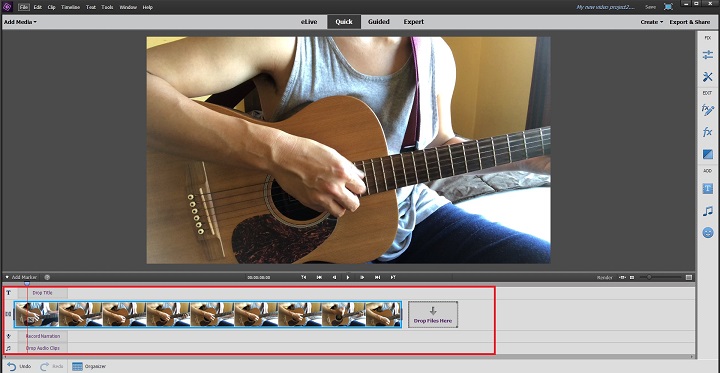Open the Tools panel wrench icon
This screenshot has height=373, width=720.
(x=707, y=77)
